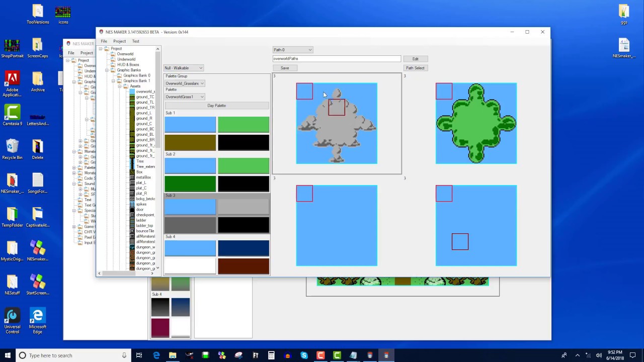
Task: Open the Windows Start menu
Action: [8, 355]
